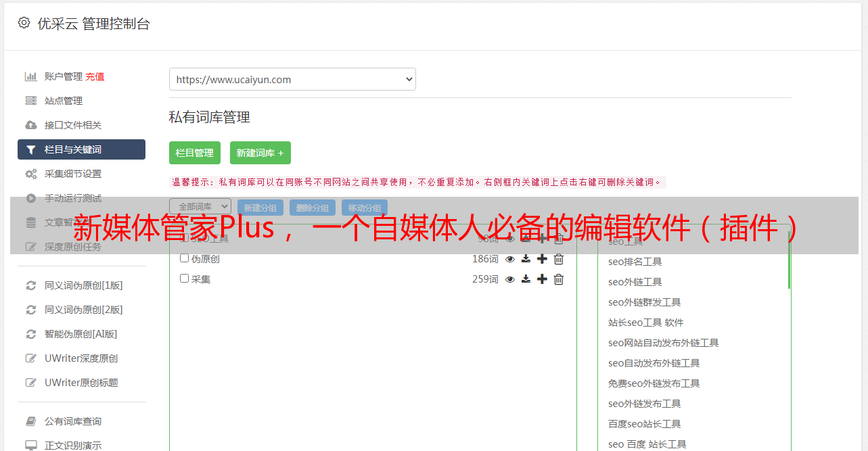The image size is (868, 451).
Task: Click the server icon for 站点管理
Action: 31,101
